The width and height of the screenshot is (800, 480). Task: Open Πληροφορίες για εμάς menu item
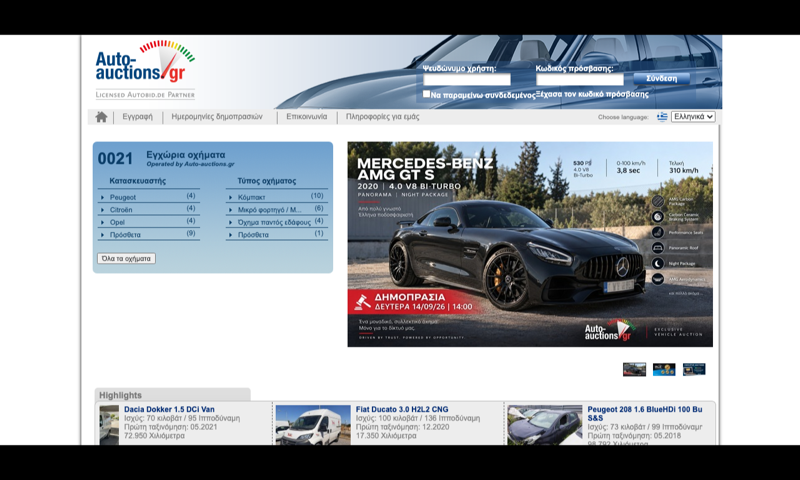pyautogui.click(x=383, y=117)
